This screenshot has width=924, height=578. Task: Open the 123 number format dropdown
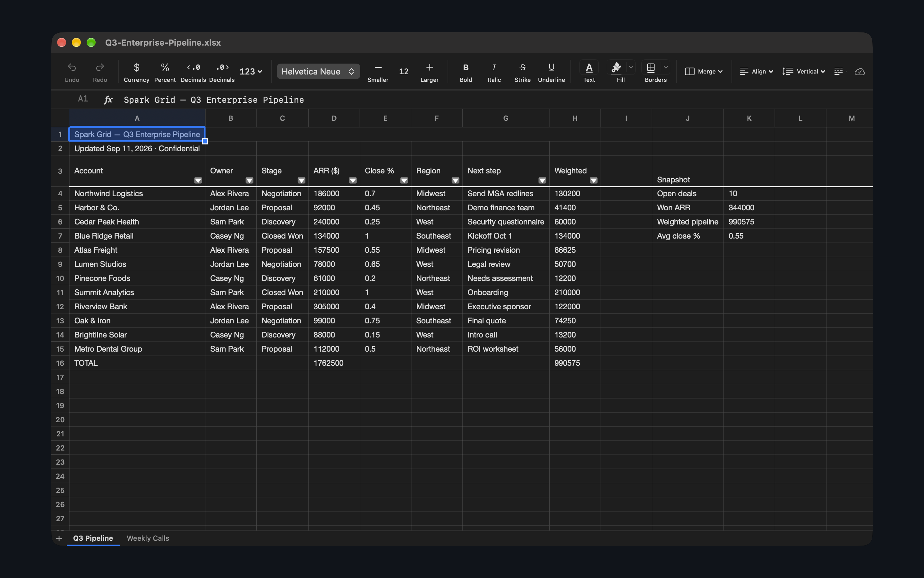[x=251, y=72]
